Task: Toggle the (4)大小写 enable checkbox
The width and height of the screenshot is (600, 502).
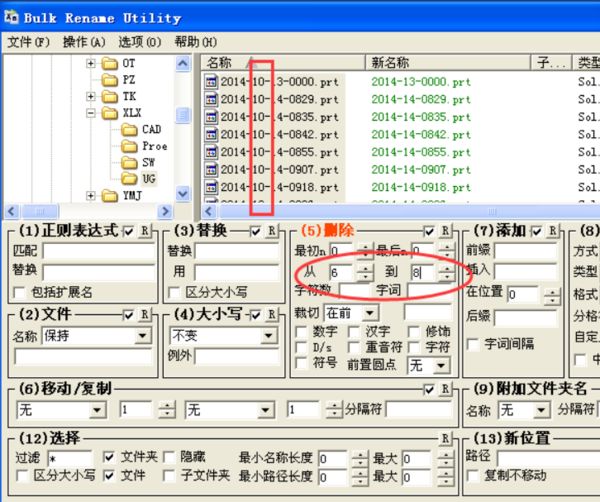Action: 255,315
